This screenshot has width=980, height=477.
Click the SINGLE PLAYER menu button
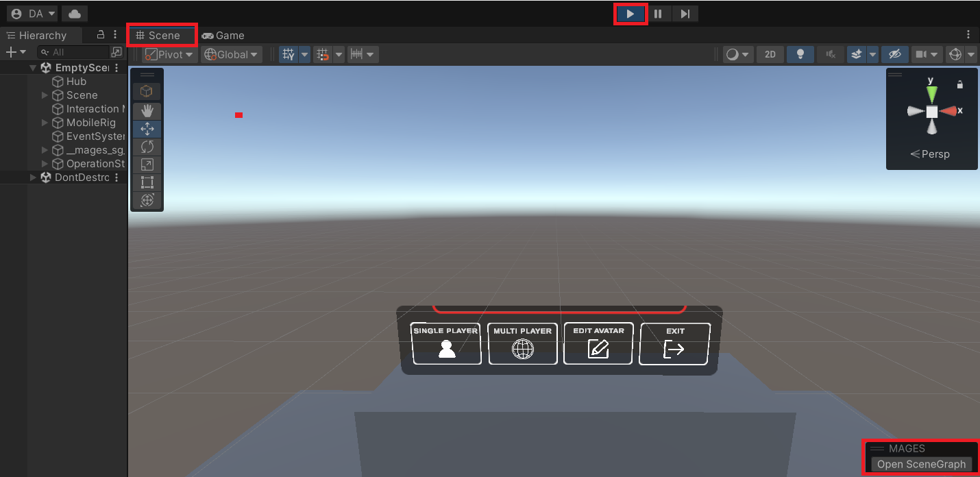(445, 343)
